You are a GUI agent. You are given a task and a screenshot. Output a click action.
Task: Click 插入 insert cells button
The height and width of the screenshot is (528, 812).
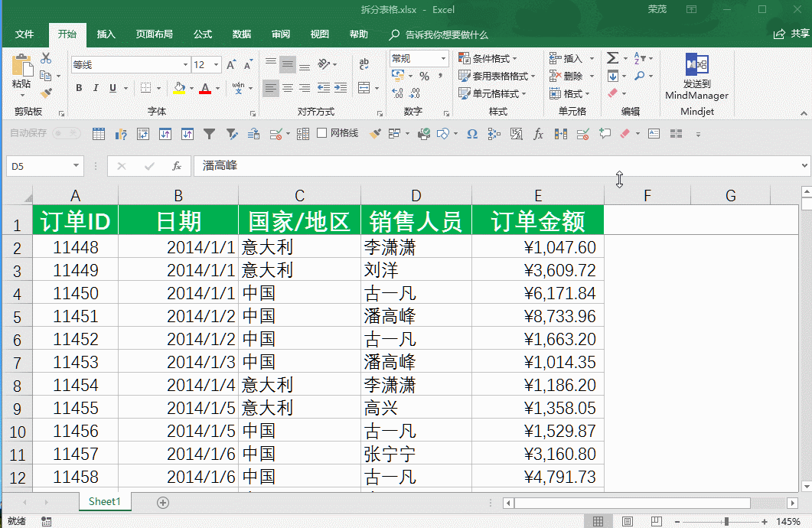pyautogui.click(x=566, y=58)
